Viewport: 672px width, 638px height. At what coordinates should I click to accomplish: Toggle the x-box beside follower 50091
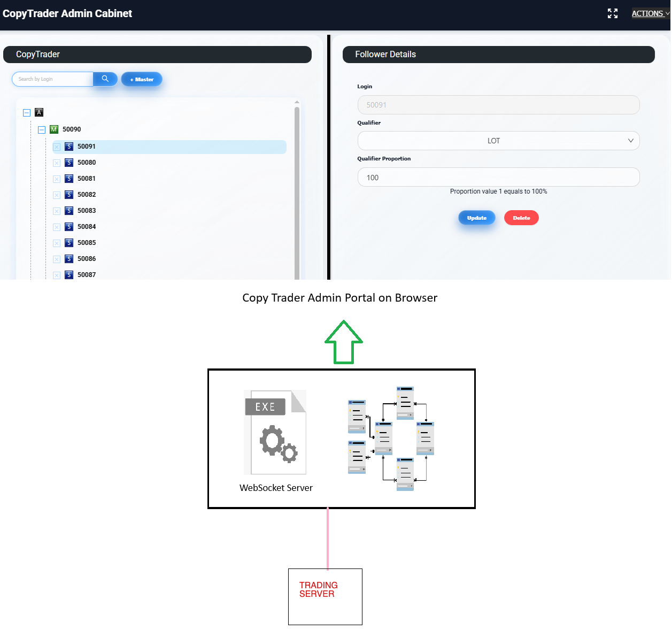(x=57, y=147)
